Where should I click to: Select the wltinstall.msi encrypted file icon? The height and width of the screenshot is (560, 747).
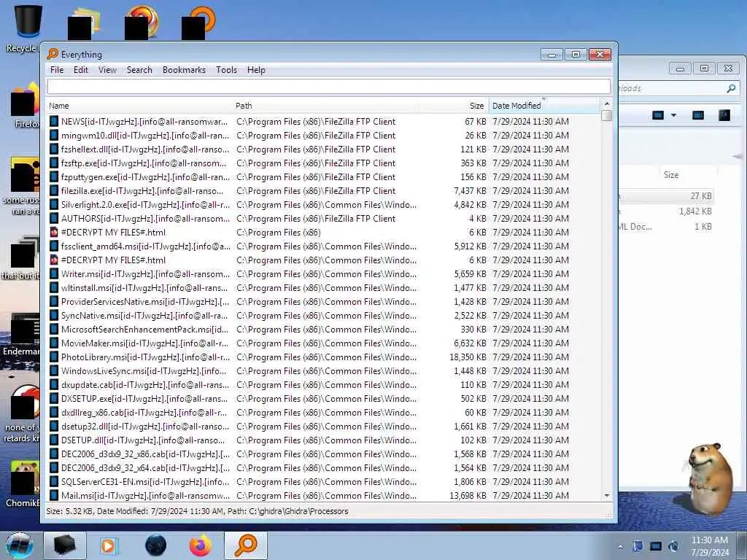click(54, 287)
